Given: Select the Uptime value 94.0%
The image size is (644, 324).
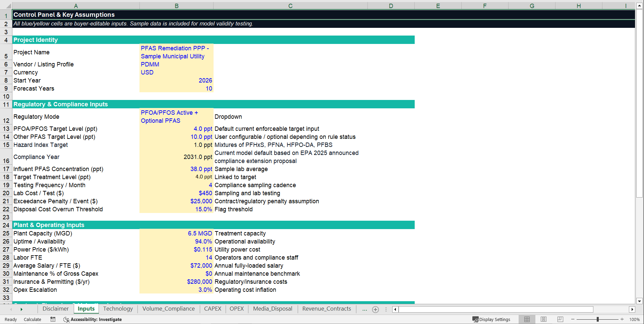Looking at the screenshot, I should coord(176,241).
